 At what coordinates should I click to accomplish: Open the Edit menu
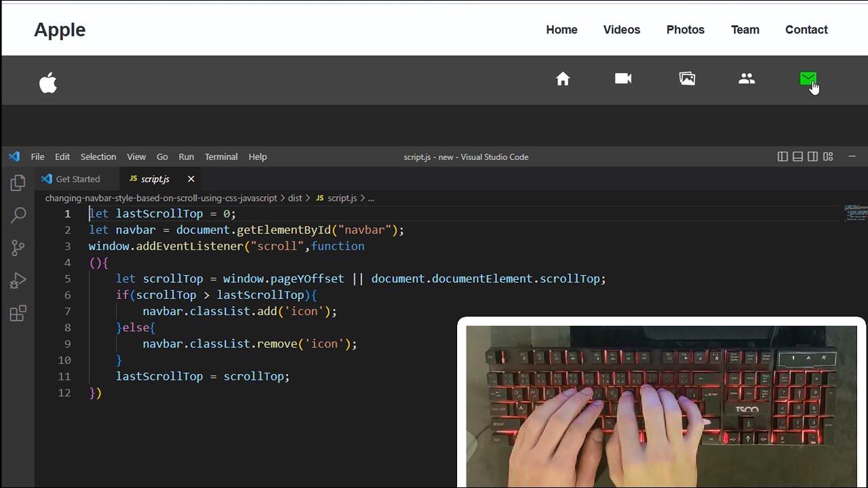[x=62, y=157]
